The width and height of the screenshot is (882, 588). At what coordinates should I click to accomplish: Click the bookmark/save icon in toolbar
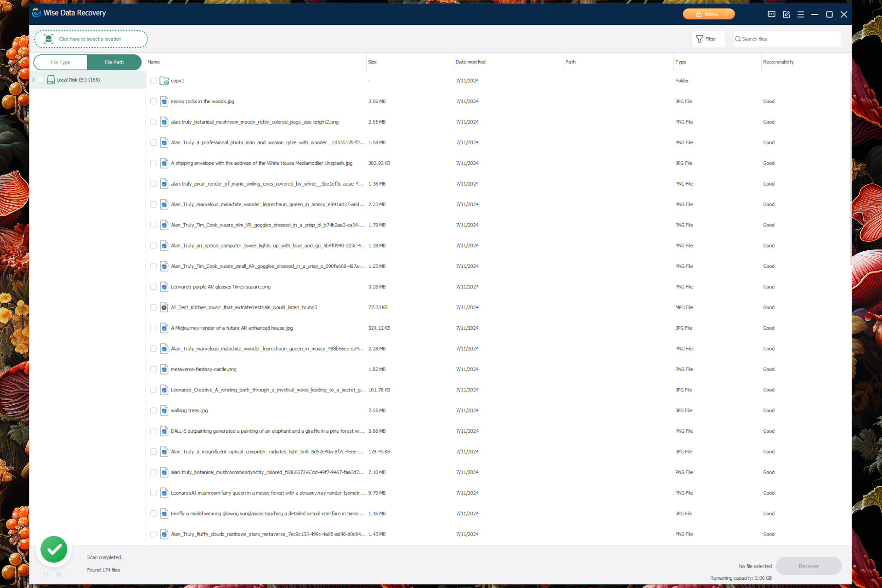pos(786,14)
